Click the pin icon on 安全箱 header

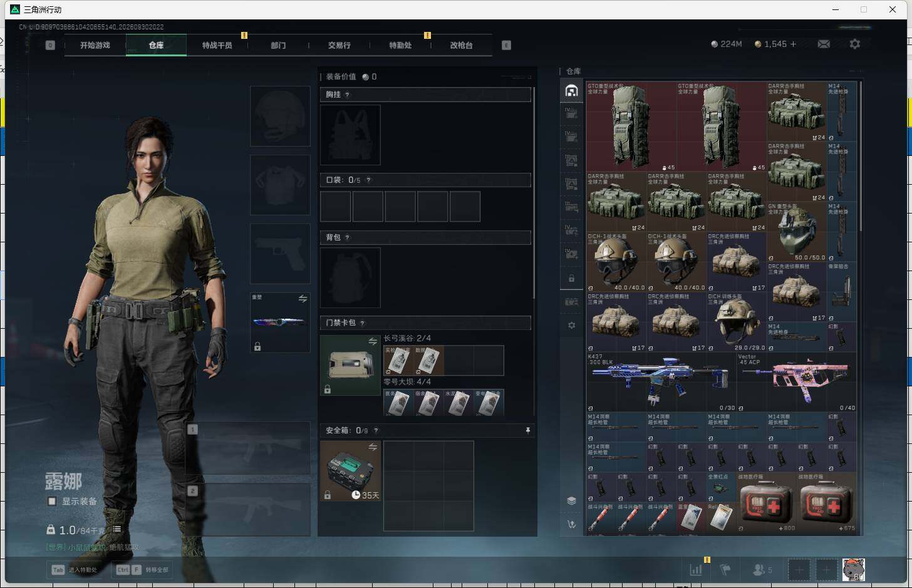pos(528,430)
